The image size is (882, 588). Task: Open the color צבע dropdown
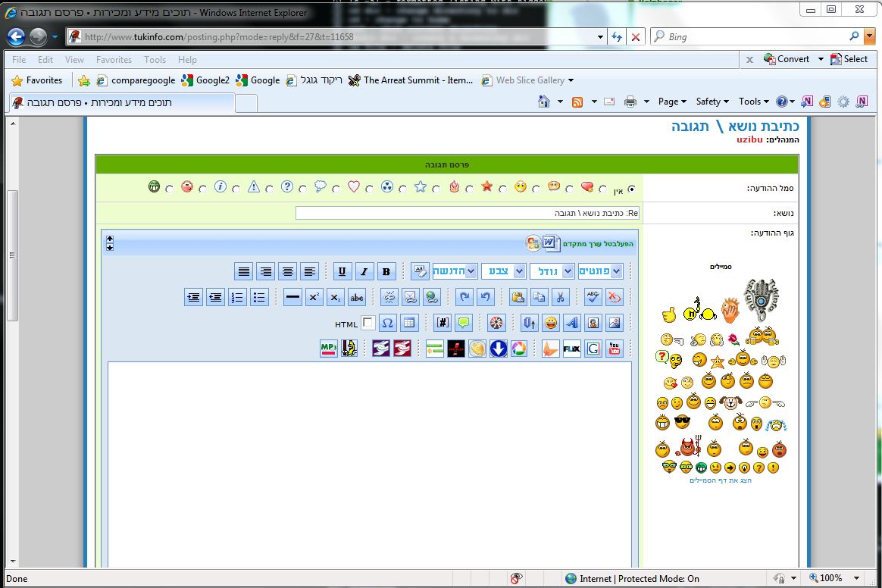pos(503,271)
